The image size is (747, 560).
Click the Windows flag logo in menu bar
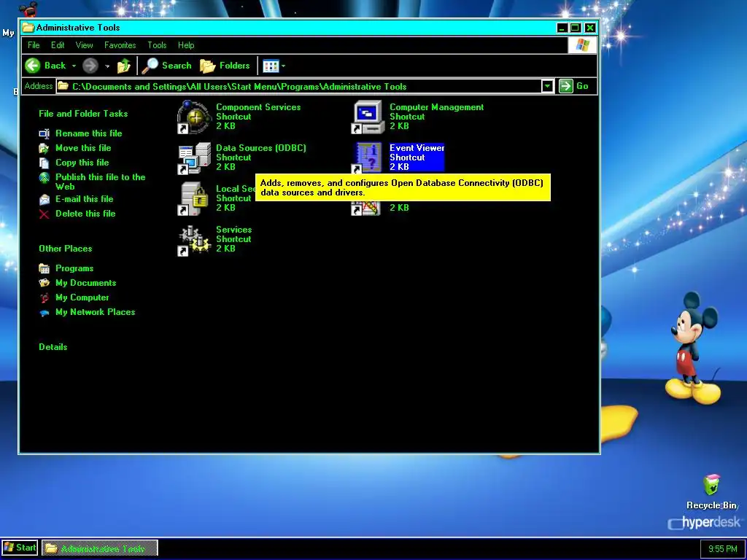pyautogui.click(x=582, y=45)
